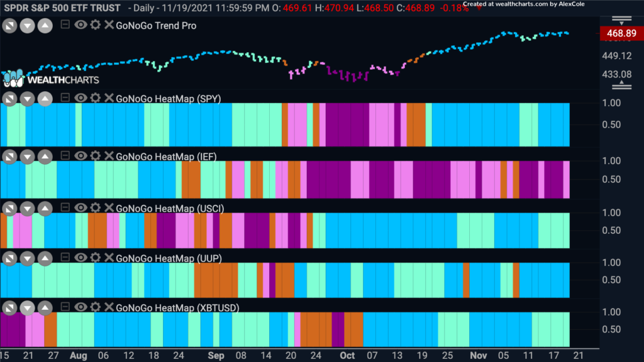Move HeatMap (USCI) panel up
The width and height of the screenshot is (644, 362).
coord(45,209)
